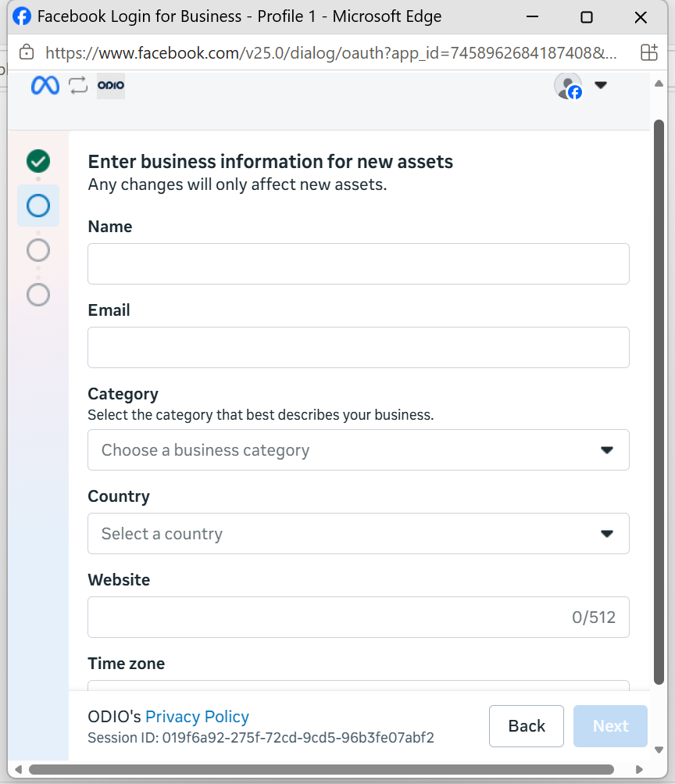Click the Next button

tap(611, 726)
